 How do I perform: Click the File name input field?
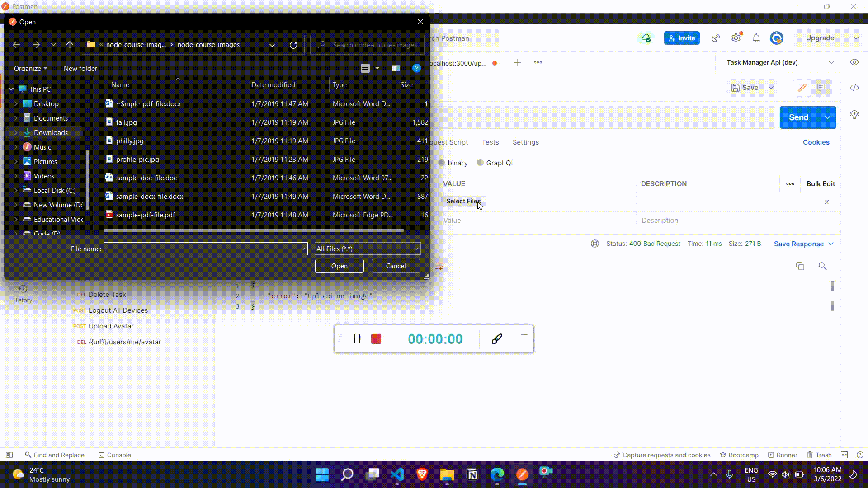click(202, 249)
